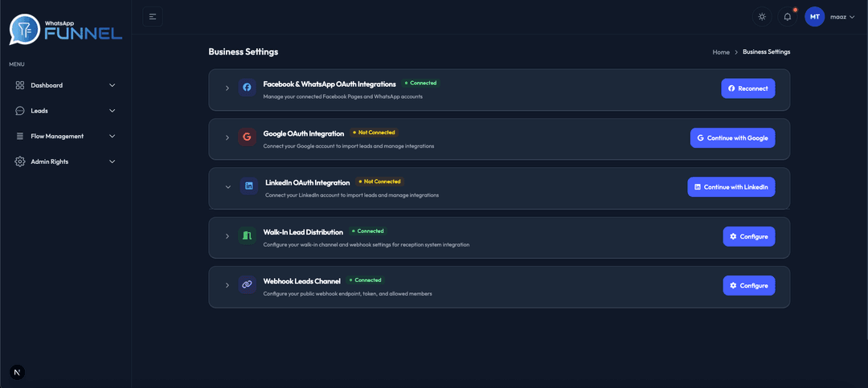Click LinkedIn's Not Connected status badge
This screenshot has width=868, height=388.
pos(379,182)
